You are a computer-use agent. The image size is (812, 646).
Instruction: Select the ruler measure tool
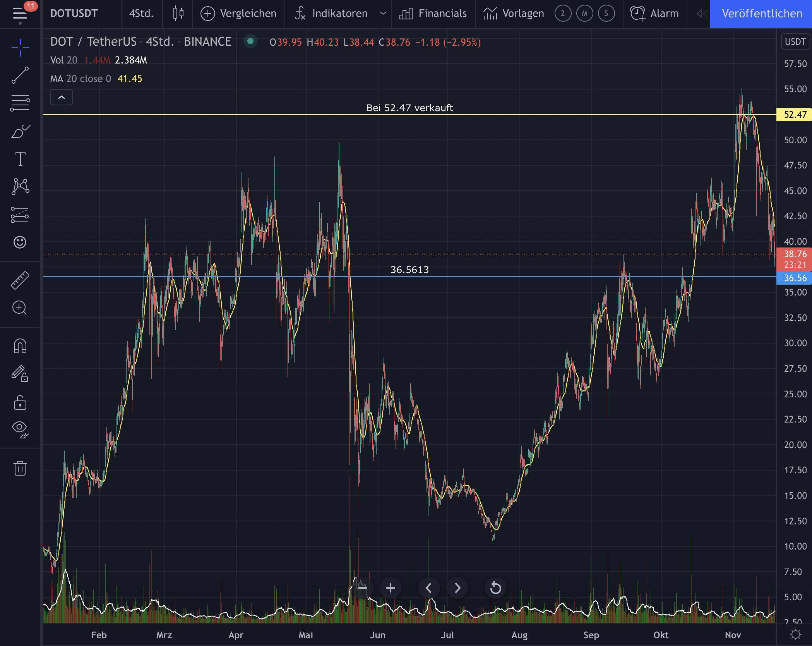[x=20, y=280]
